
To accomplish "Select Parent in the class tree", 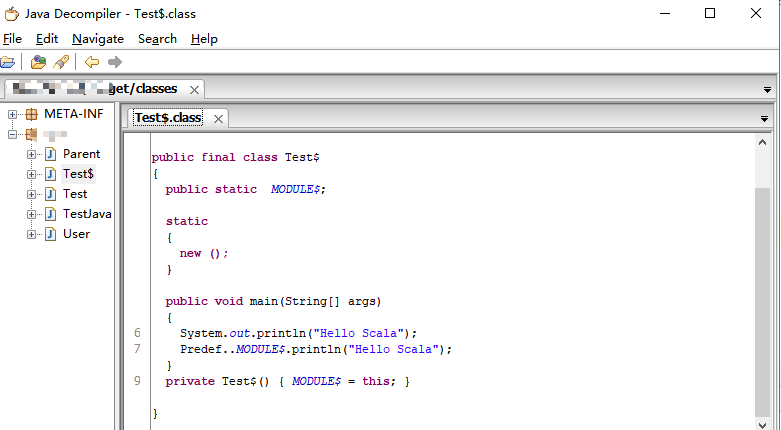I will tap(82, 154).
